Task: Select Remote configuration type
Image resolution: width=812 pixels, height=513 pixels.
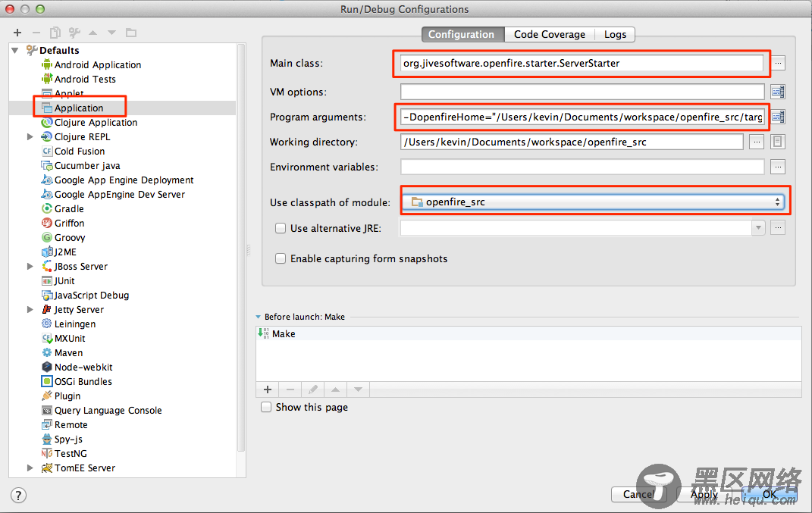Action: (71, 424)
